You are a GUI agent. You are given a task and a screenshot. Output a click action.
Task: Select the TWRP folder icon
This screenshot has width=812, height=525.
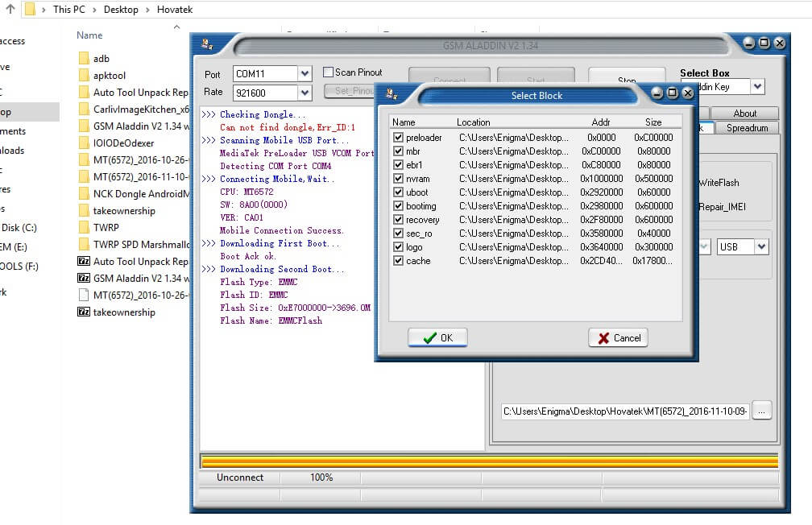[x=84, y=227]
